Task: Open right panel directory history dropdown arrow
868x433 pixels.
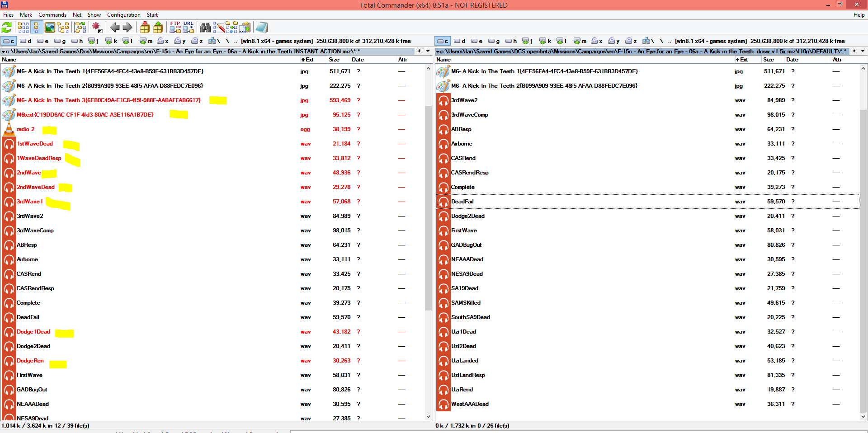Action: pyautogui.click(x=863, y=51)
